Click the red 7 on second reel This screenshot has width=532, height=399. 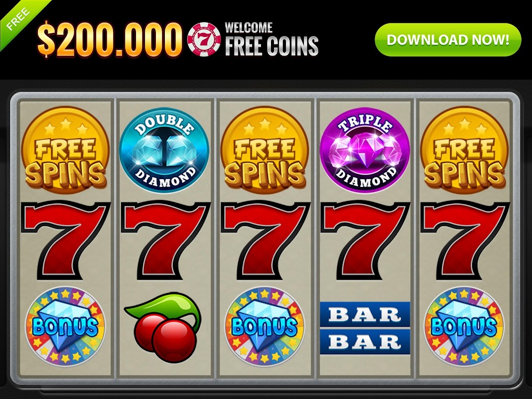(165, 240)
